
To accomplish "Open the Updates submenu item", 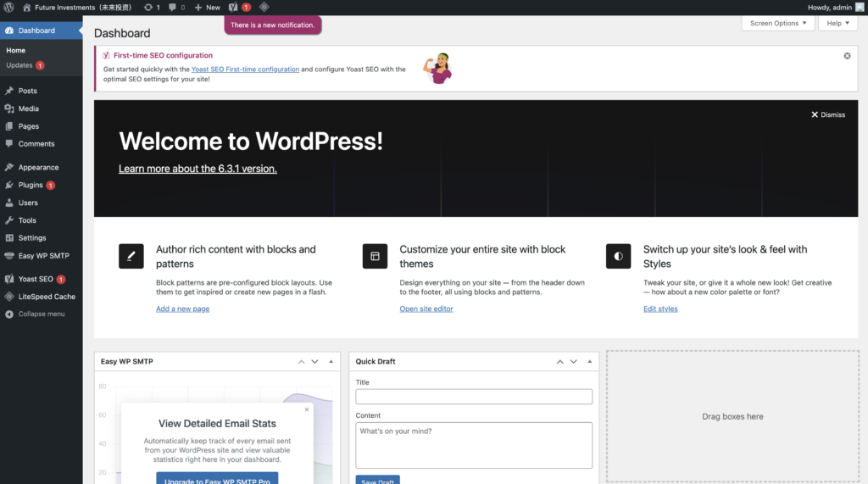I will [25, 65].
